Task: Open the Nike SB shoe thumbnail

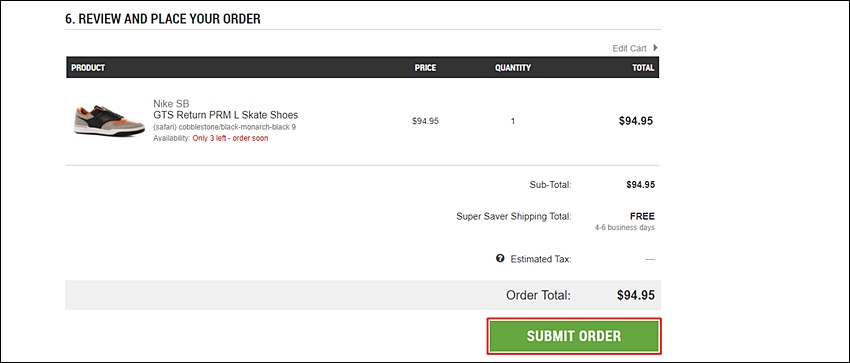Action: 109,120
